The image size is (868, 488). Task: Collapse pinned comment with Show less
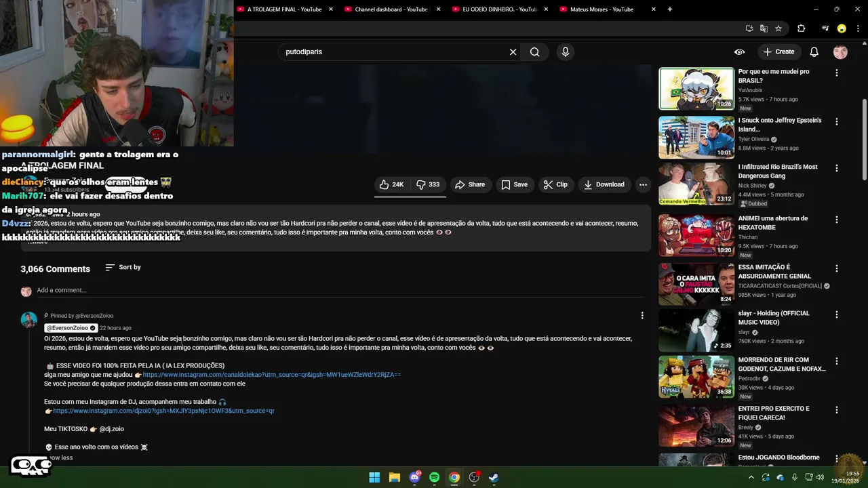(59, 457)
